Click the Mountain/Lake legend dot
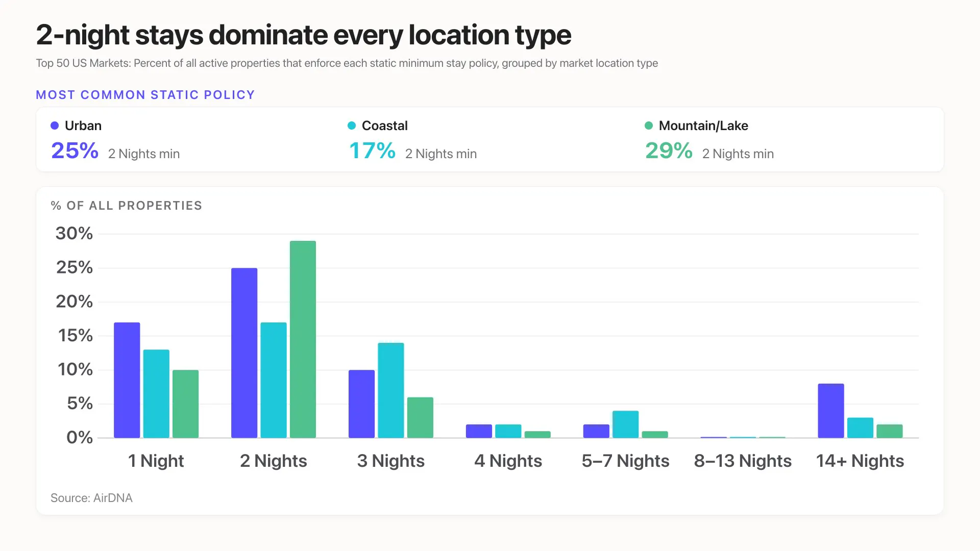This screenshot has height=551, width=980. click(x=649, y=126)
